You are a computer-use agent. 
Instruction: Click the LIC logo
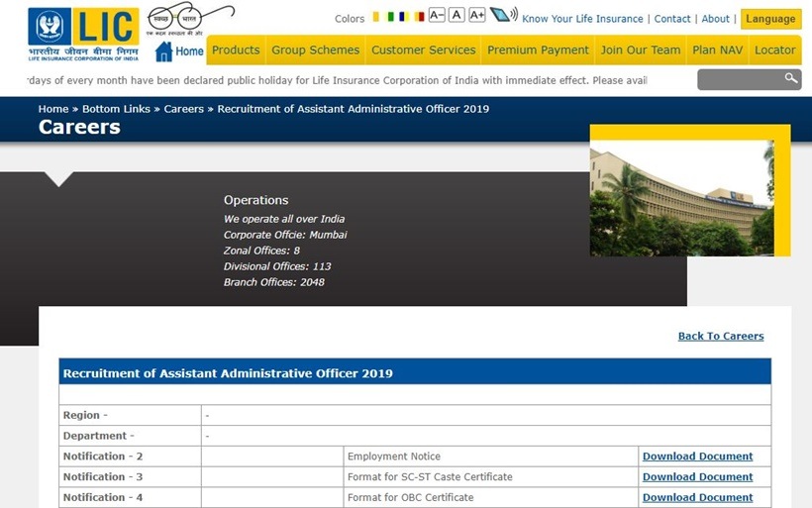click(83, 35)
